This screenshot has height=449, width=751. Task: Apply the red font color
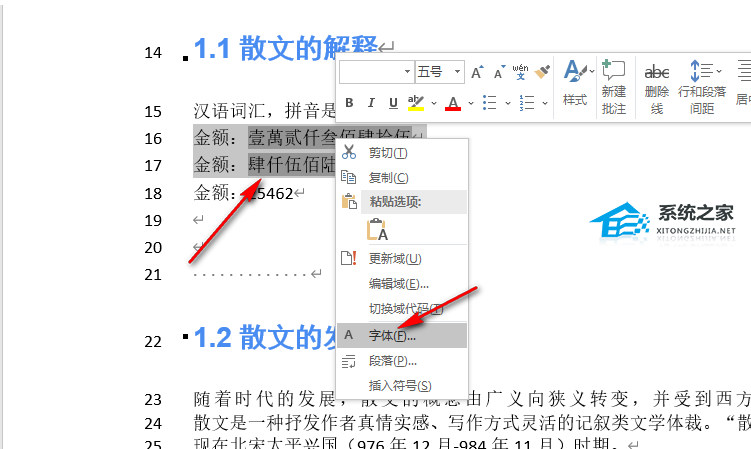pyautogui.click(x=453, y=103)
